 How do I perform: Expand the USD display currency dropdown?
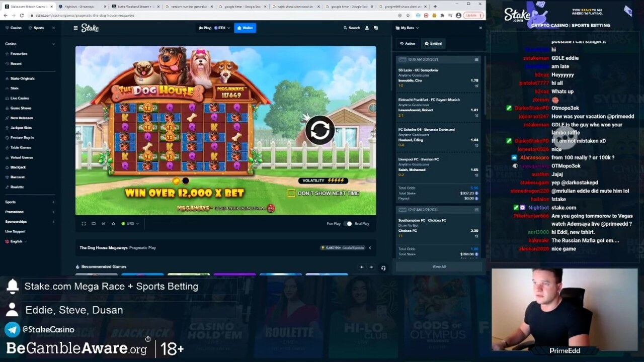pos(130,224)
